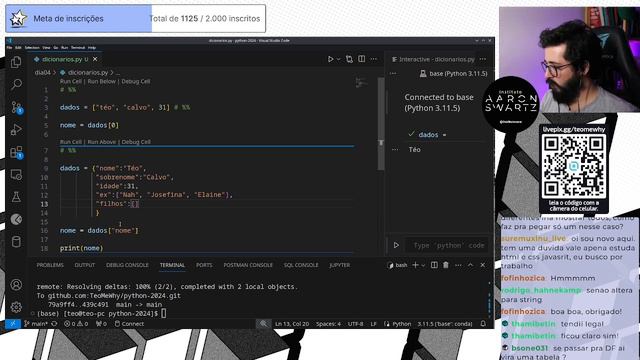Open the notifications bell

point(483,324)
